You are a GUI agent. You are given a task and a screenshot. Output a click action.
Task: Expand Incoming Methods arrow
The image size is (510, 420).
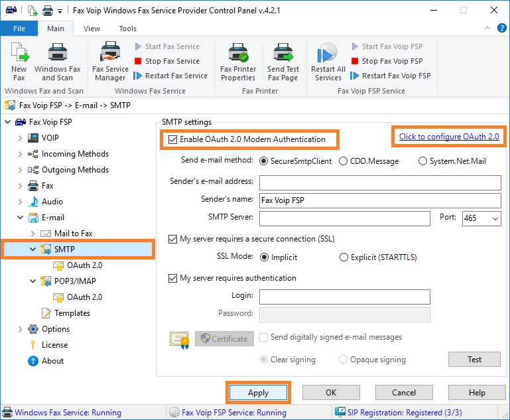[x=20, y=154]
